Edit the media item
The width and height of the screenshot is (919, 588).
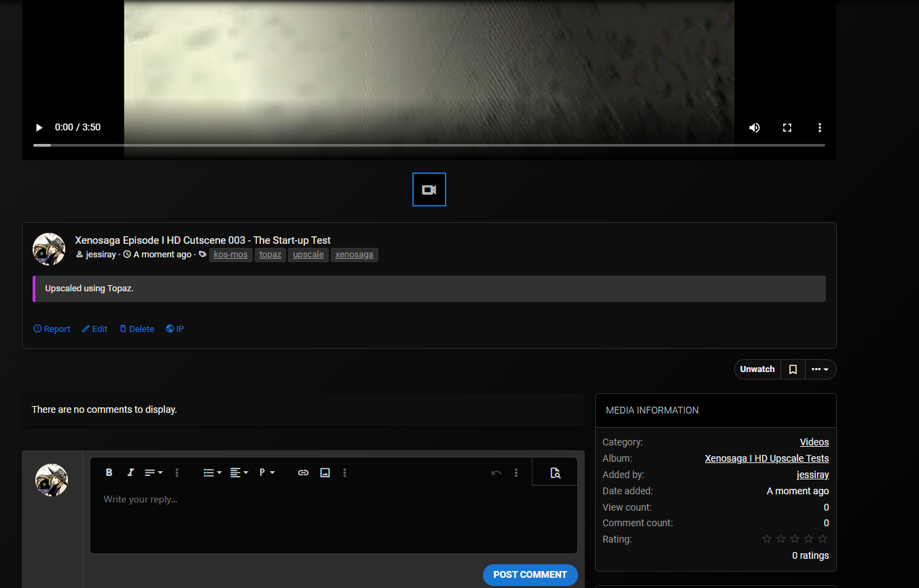94,329
